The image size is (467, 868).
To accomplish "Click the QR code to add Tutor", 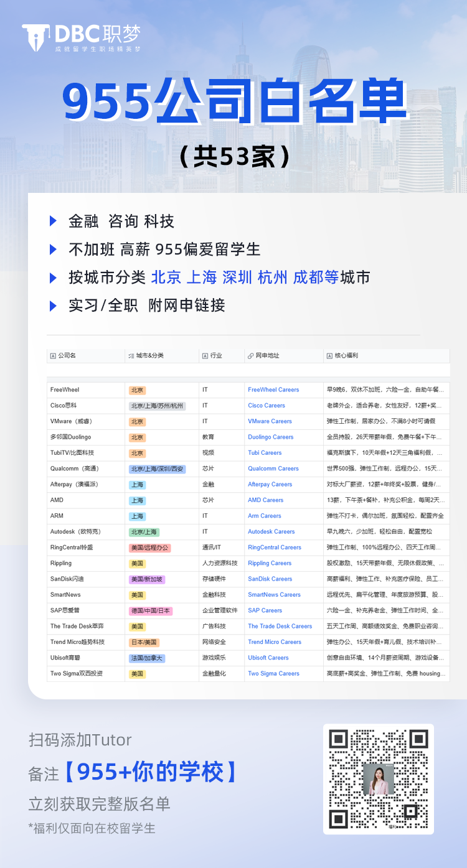I will coord(379,779).
